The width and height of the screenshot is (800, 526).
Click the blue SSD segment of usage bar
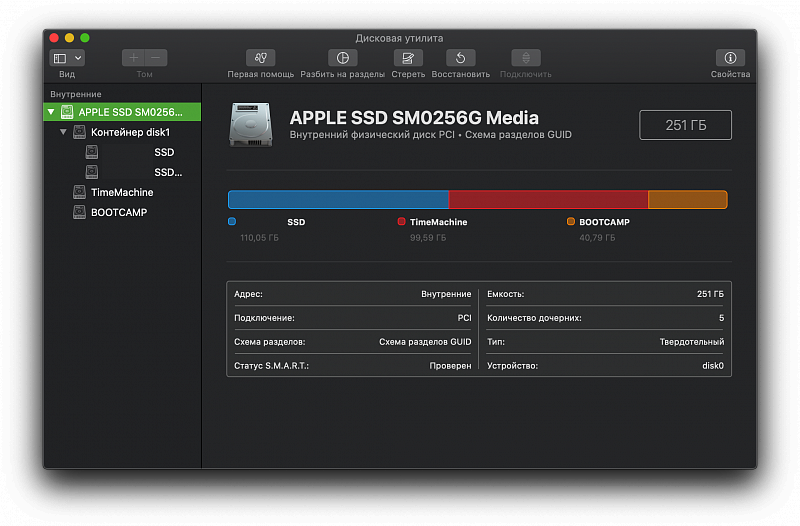click(x=338, y=200)
